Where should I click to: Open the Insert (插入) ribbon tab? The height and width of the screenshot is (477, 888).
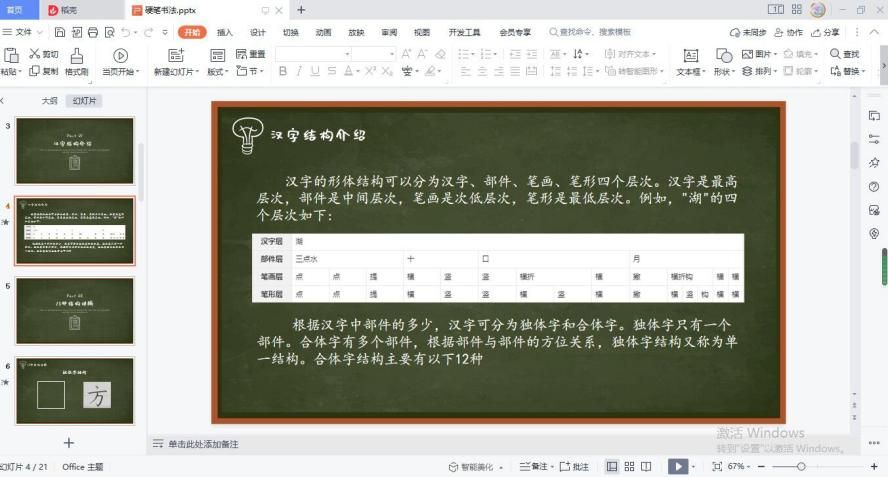point(225,32)
